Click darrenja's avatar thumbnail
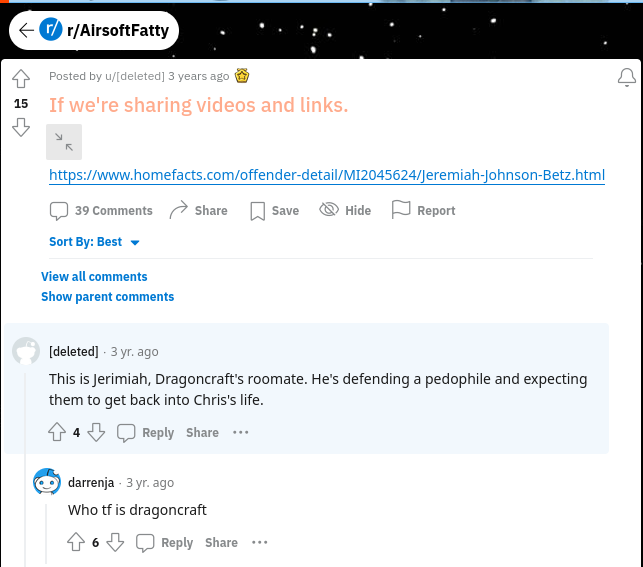 tap(47, 482)
